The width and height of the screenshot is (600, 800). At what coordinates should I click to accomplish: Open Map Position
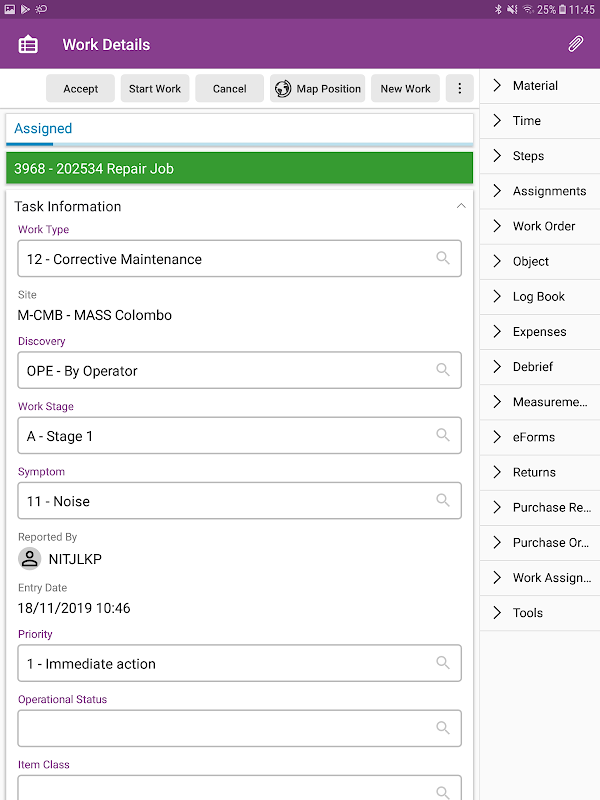tap(317, 88)
